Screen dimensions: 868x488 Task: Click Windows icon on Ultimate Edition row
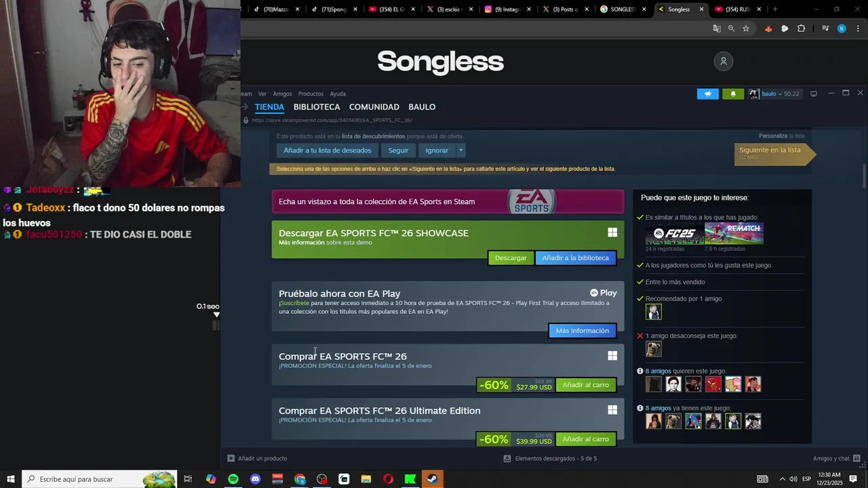pos(612,410)
